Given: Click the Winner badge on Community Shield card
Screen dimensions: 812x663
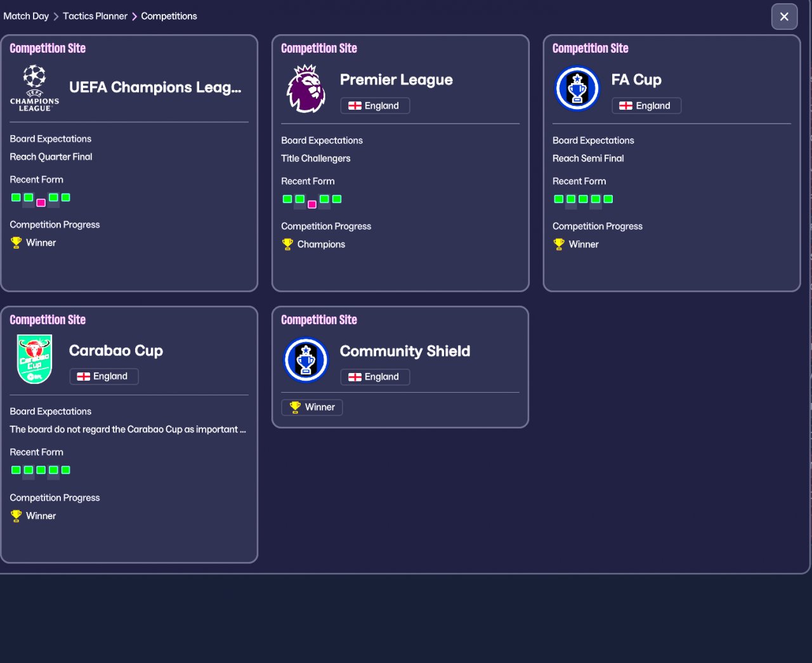Looking at the screenshot, I should [x=312, y=407].
